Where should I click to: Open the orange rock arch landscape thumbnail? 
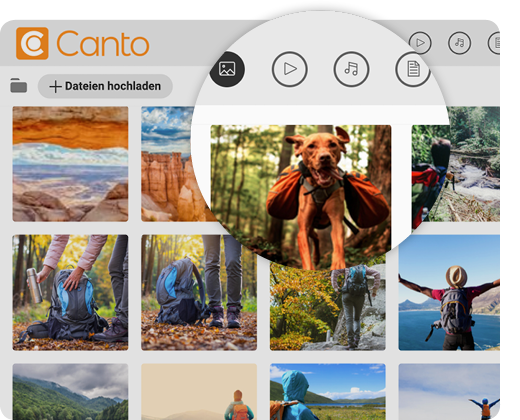coord(70,164)
